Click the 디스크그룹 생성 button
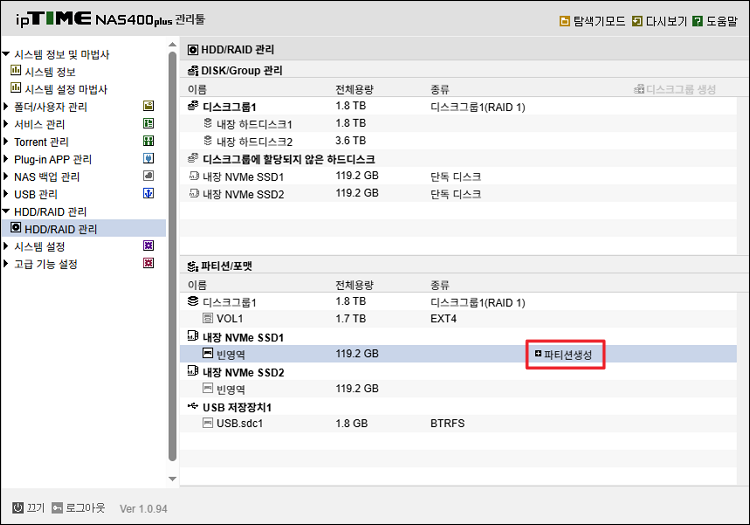 [675, 90]
